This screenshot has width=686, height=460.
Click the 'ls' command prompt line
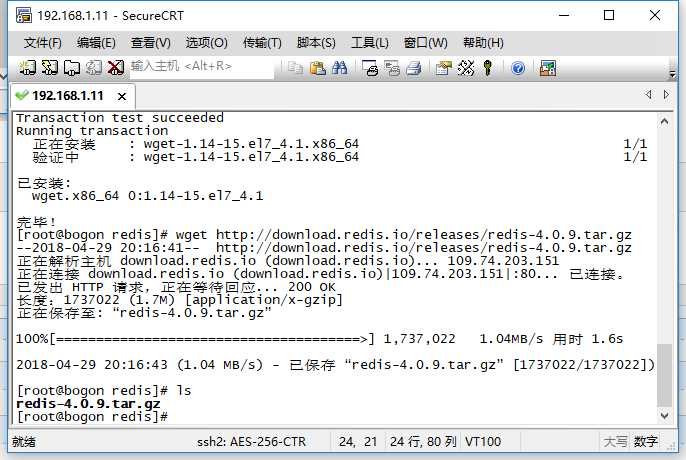pyautogui.click(x=104, y=390)
